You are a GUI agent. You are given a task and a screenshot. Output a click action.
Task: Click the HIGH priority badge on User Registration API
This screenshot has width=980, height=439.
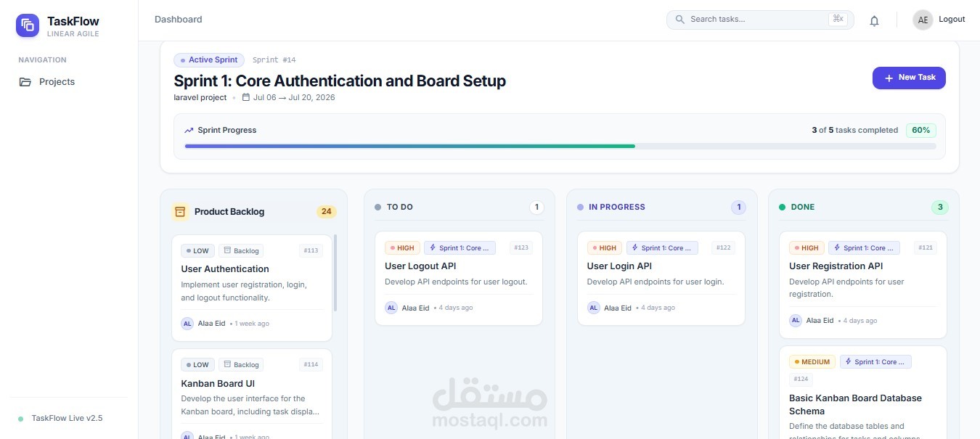(807, 248)
